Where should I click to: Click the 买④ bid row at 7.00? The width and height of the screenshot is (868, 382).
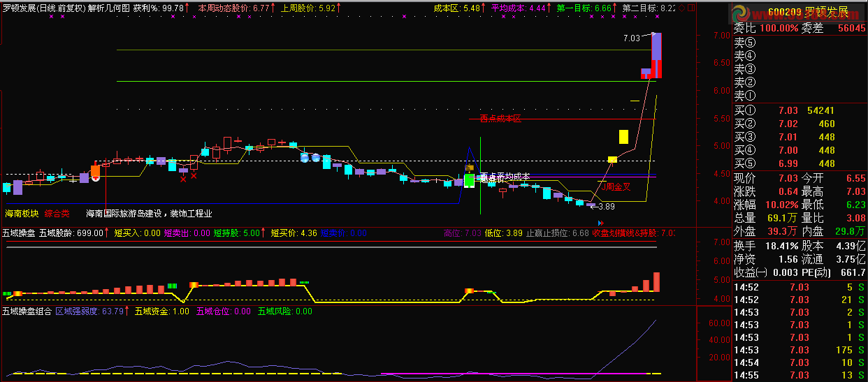pos(800,150)
